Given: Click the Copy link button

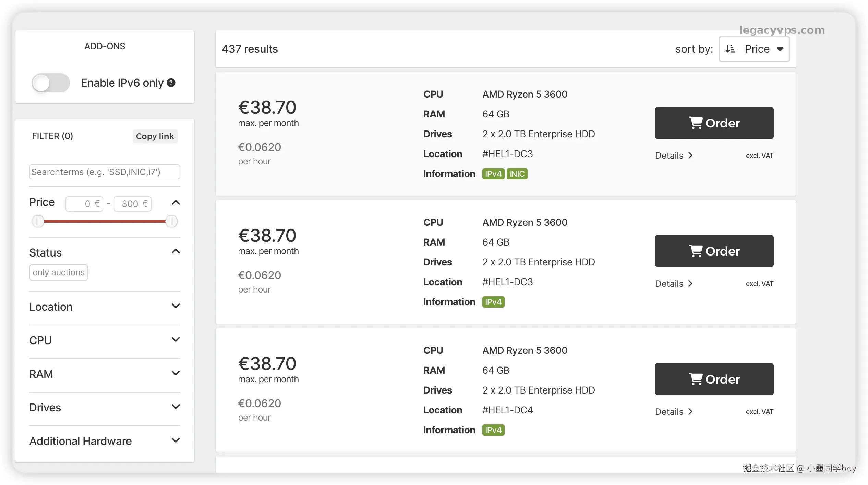Looking at the screenshot, I should click(155, 136).
